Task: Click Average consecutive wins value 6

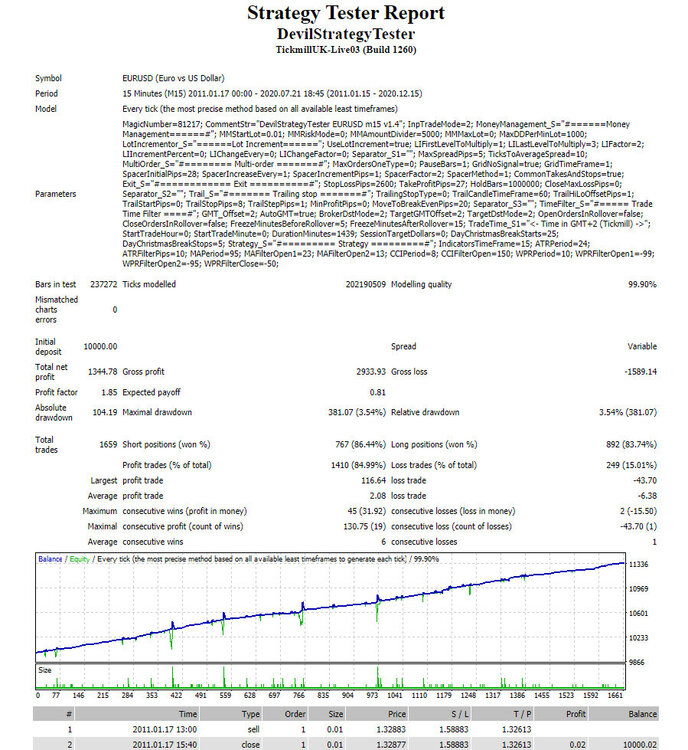Action: (383, 541)
